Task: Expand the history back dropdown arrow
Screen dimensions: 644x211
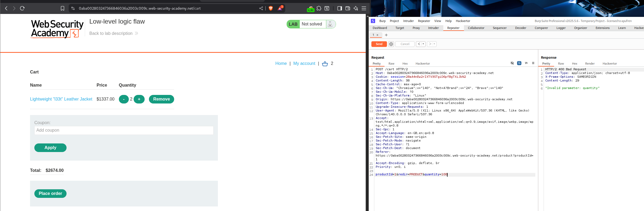Action: 423,44
